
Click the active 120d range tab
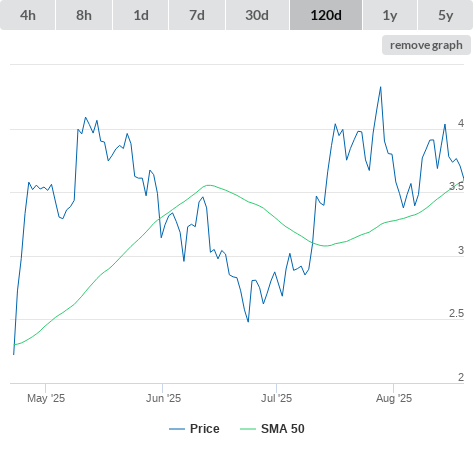[x=326, y=15]
